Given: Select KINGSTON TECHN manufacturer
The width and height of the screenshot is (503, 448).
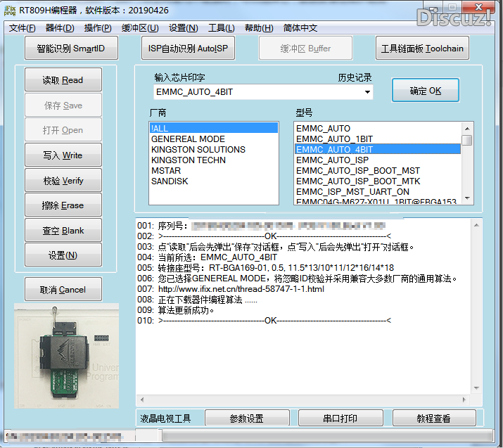Looking at the screenshot, I should [x=214, y=160].
